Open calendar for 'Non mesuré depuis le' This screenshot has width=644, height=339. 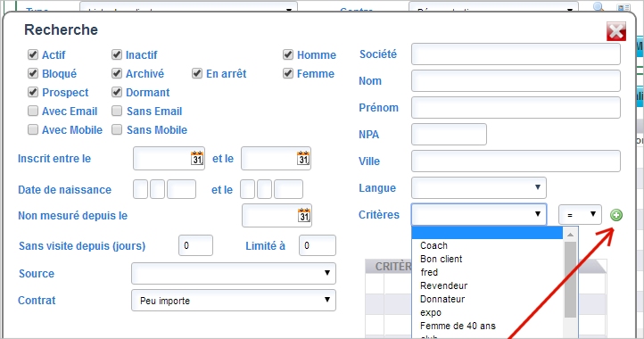304,215
